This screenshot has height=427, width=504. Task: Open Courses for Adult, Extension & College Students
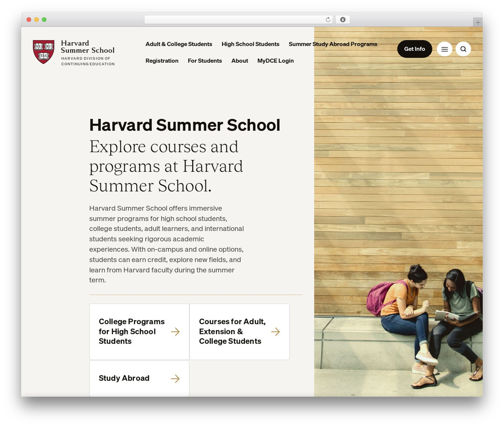pyautogui.click(x=239, y=332)
